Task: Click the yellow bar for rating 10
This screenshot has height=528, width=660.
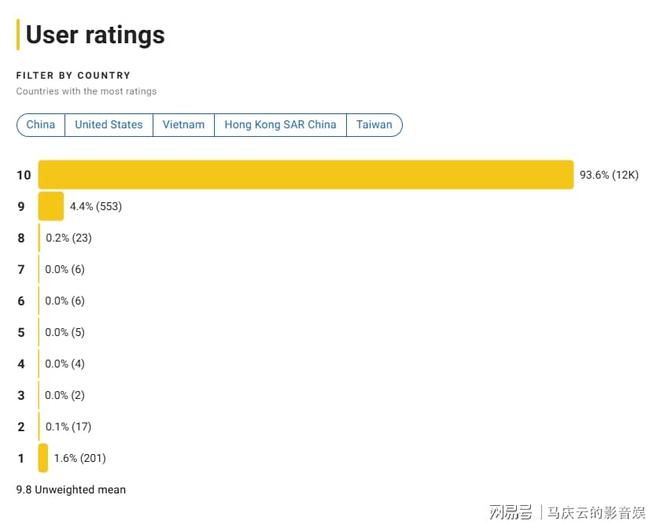Action: click(306, 175)
